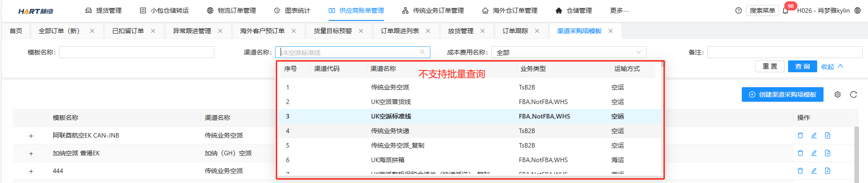The width and height of the screenshot is (868, 183).
Task: Delete the 阿联酋航空EK CAN-JNB template row
Action: coord(800,135)
